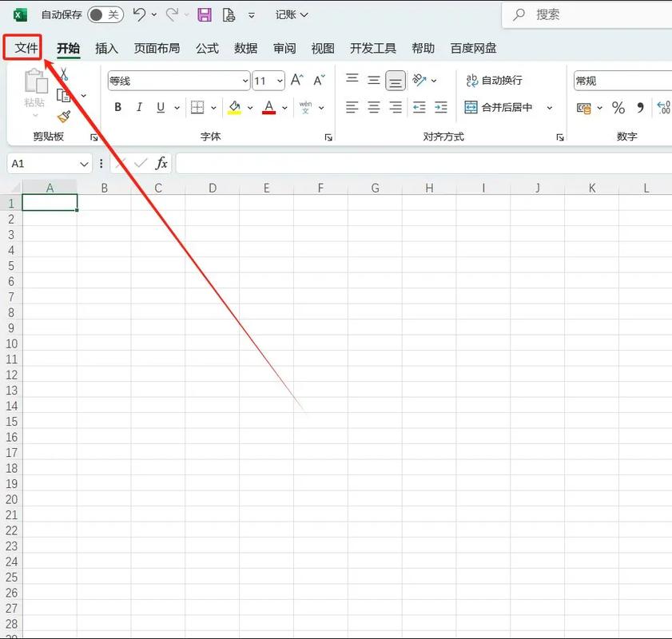Click the Comma Style icon

coord(640,108)
